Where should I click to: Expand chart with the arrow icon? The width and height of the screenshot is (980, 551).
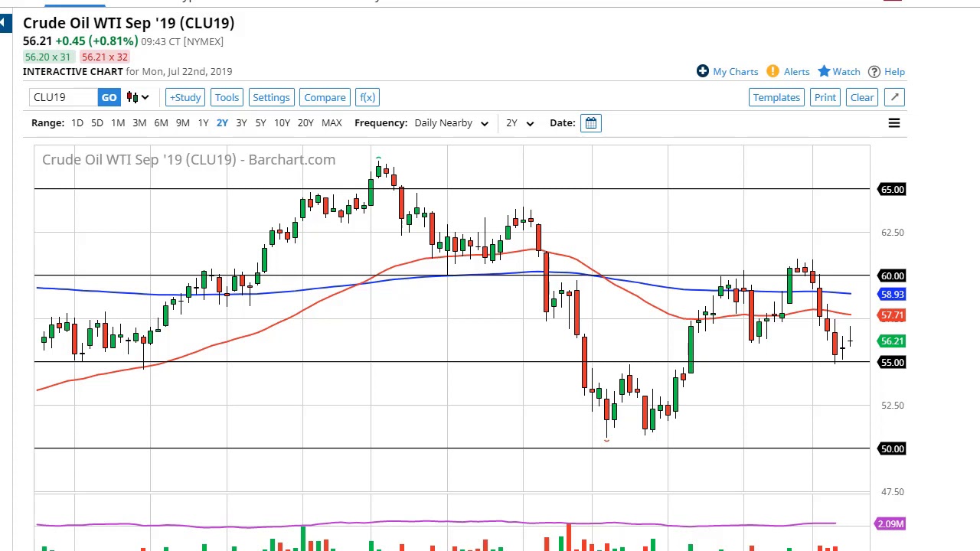(x=894, y=97)
